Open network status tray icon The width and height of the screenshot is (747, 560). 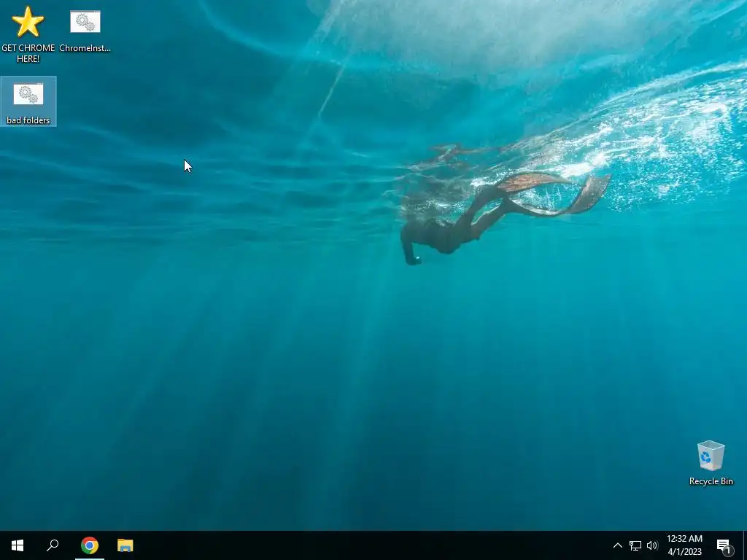[x=635, y=545]
